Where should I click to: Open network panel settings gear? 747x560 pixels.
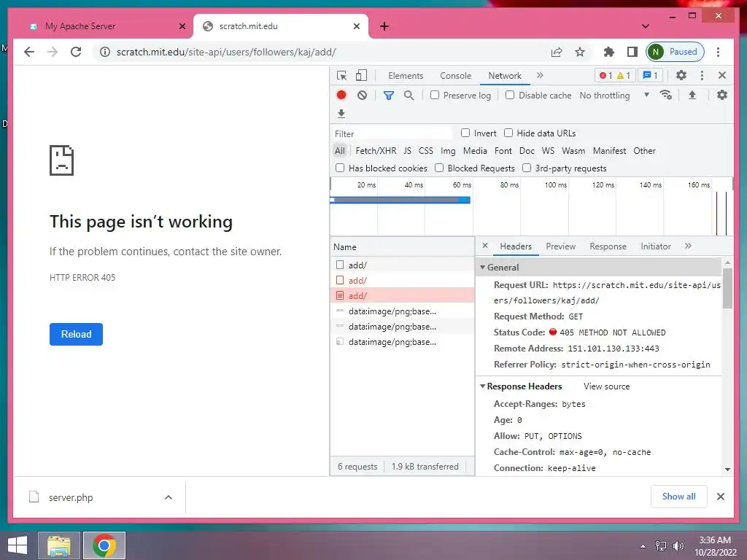point(722,95)
